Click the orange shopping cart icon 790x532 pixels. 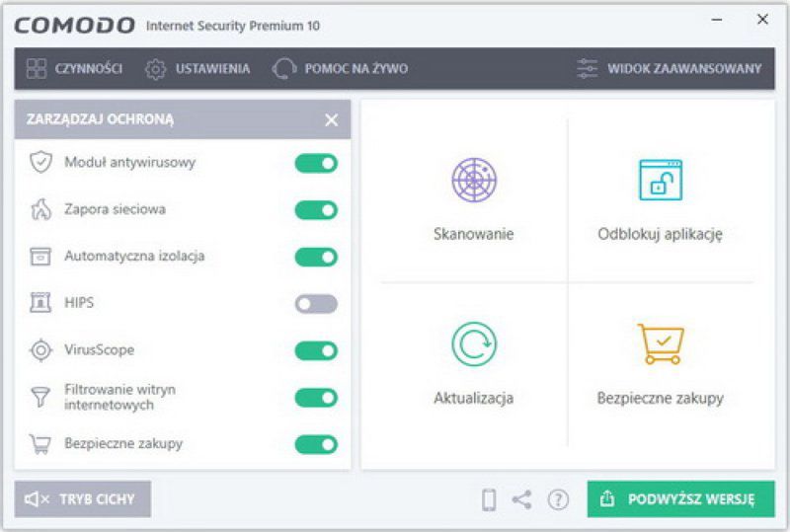coord(661,344)
